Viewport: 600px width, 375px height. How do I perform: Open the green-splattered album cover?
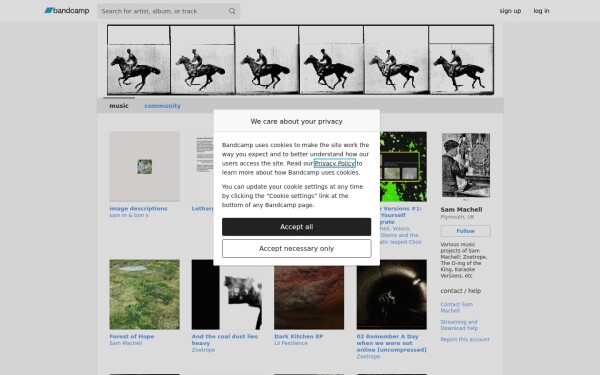pyautogui.click(x=403, y=166)
